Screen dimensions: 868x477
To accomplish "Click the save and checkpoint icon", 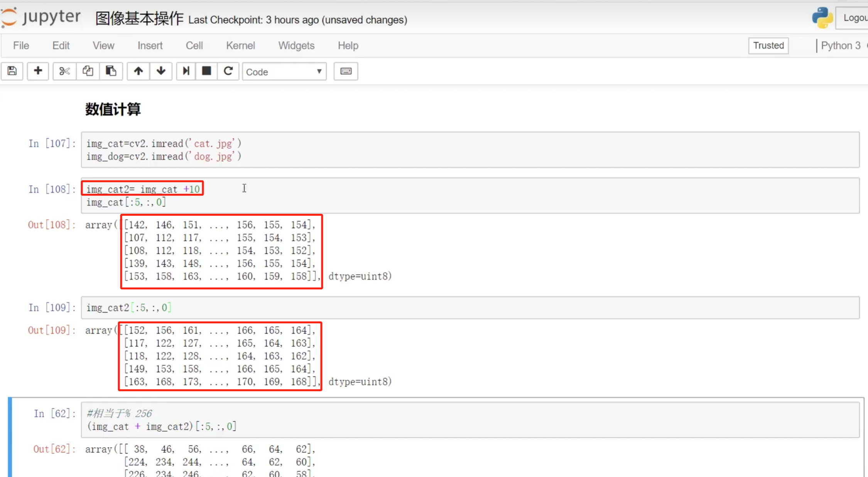I will pos(12,71).
